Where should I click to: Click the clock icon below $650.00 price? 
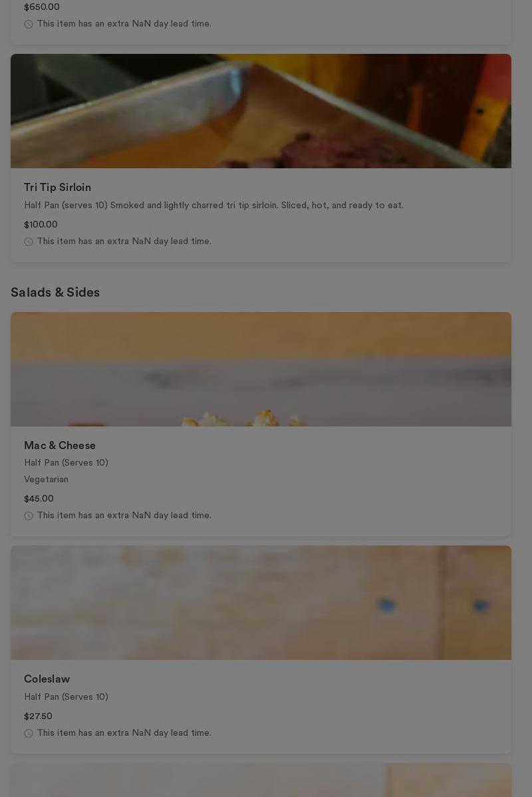click(x=29, y=25)
